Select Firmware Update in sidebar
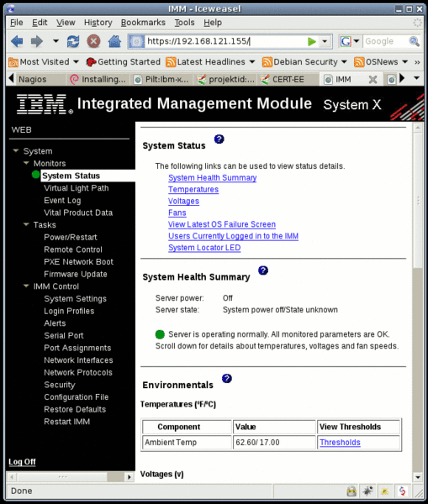Image resolution: width=428 pixels, height=504 pixels. point(76,274)
